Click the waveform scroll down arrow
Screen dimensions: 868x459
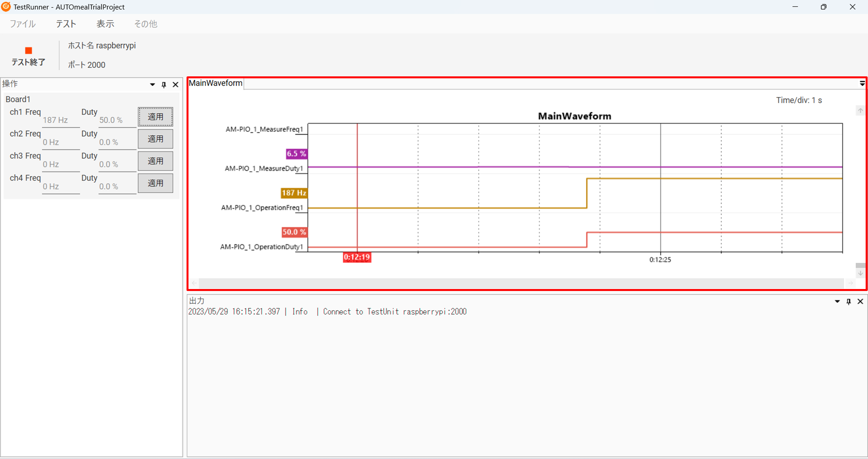tap(860, 273)
